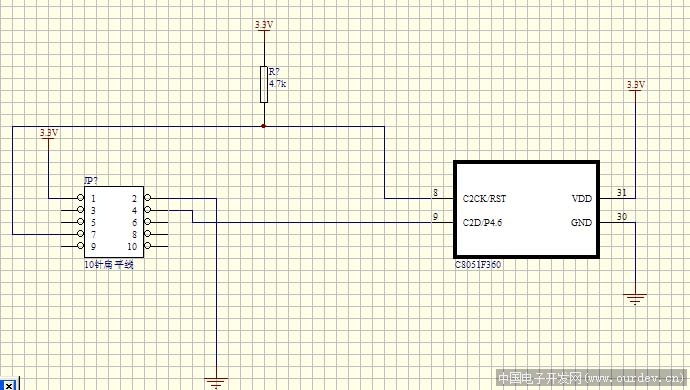The image size is (690, 390).
Task: Click the C2D/P4.6 pin label
Action: (x=482, y=223)
